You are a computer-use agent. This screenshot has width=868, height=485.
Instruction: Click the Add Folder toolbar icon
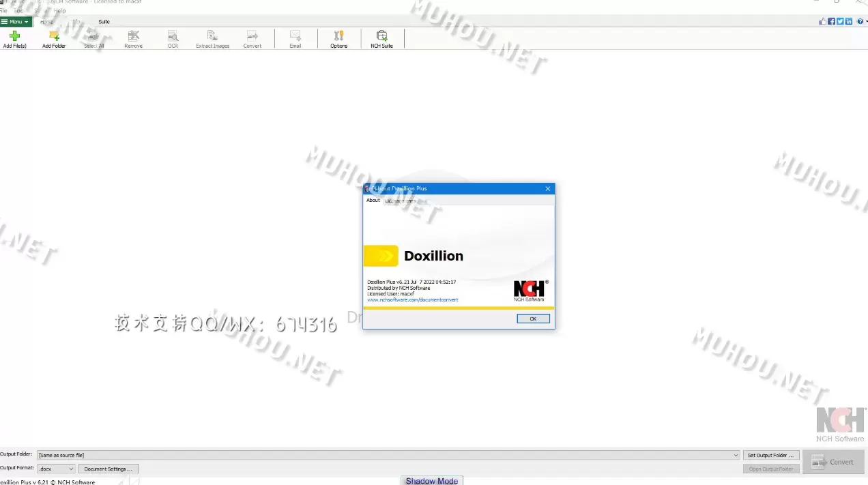pos(53,38)
